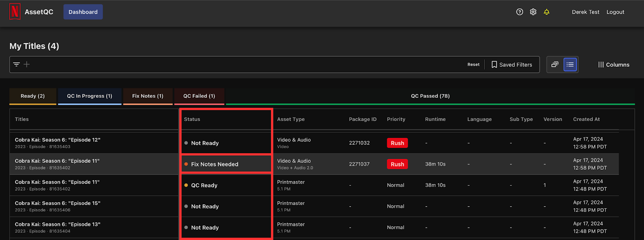Click Printmaster asset type for Episode 15

(291, 203)
